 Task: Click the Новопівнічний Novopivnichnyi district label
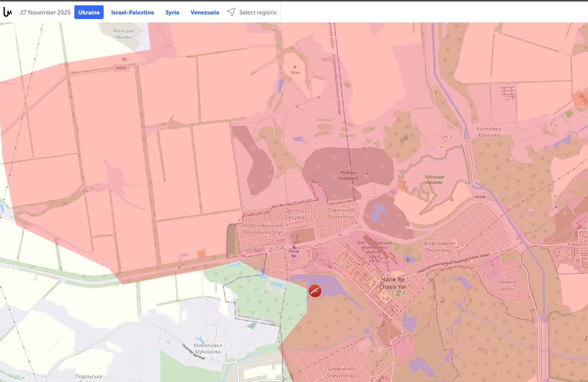pos(263,229)
